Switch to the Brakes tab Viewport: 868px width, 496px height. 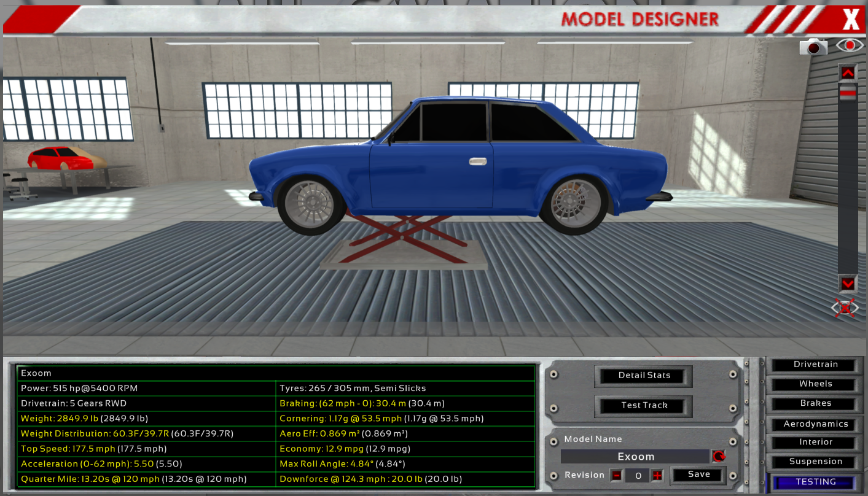pyautogui.click(x=815, y=404)
